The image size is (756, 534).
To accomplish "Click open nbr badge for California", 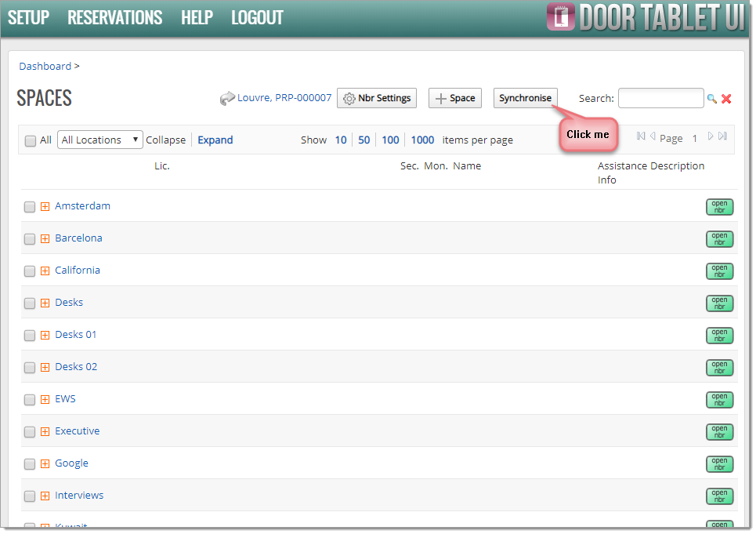I will coord(719,271).
